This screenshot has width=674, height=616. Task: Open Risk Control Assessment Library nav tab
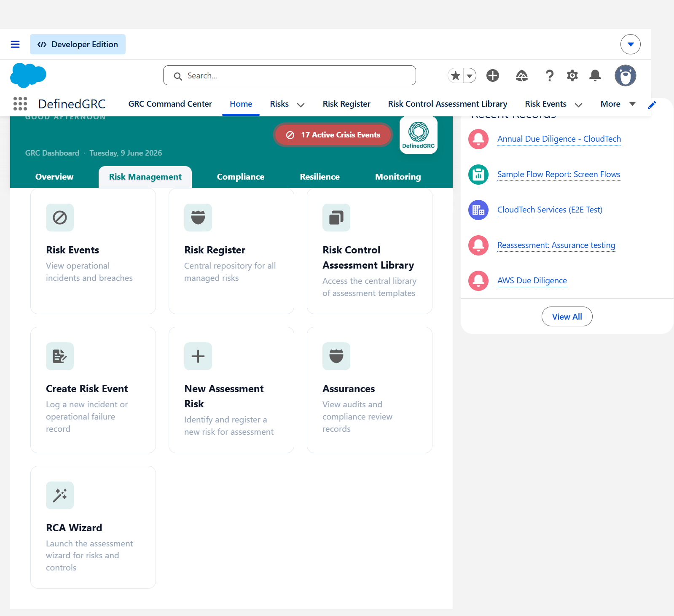pyautogui.click(x=448, y=104)
